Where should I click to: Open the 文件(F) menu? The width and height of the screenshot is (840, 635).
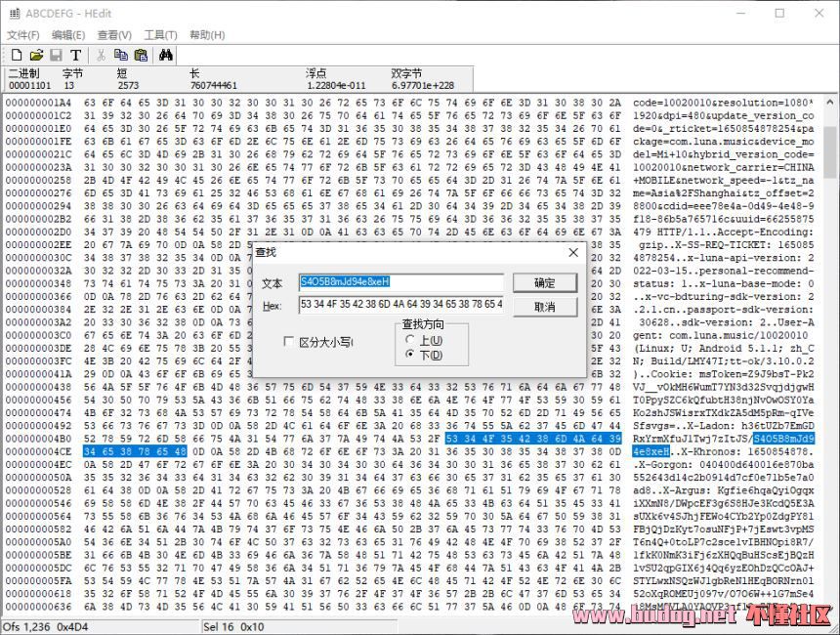point(23,35)
